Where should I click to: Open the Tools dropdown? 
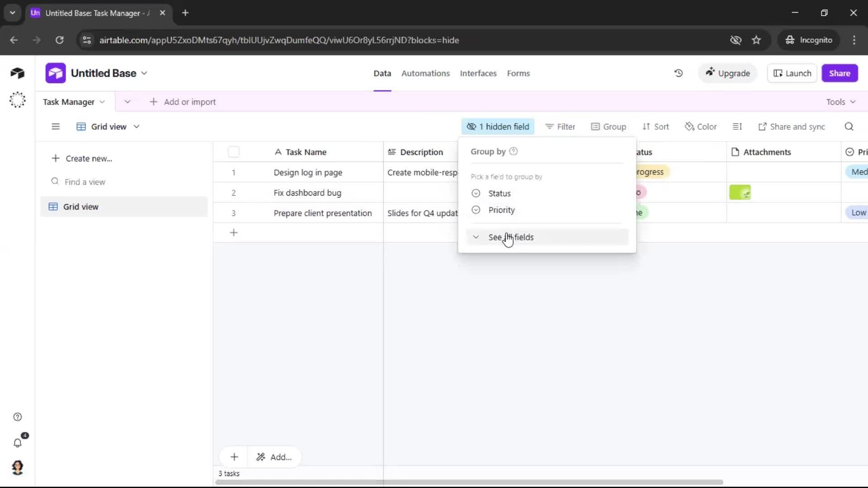tap(841, 102)
